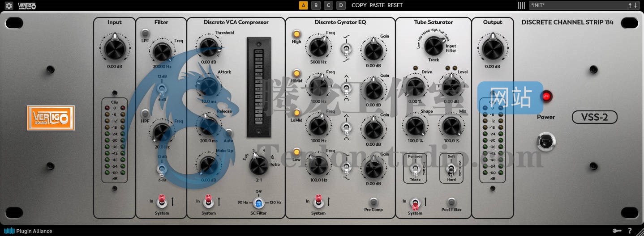Click the compressor Make Up knob
This screenshot has width=644, height=236.
[209, 165]
